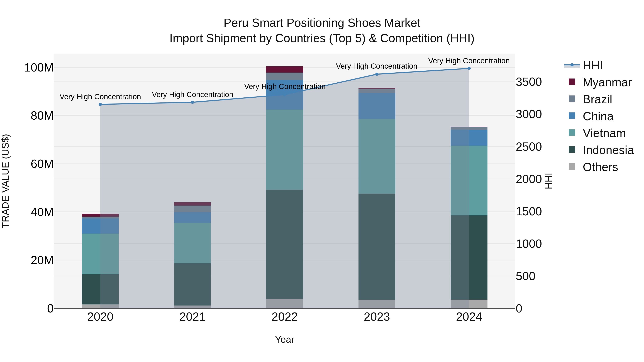The height and width of the screenshot is (362, 644).
Task: Click 2023 Very High Concentration annotation
Action: tap(377, 66)
